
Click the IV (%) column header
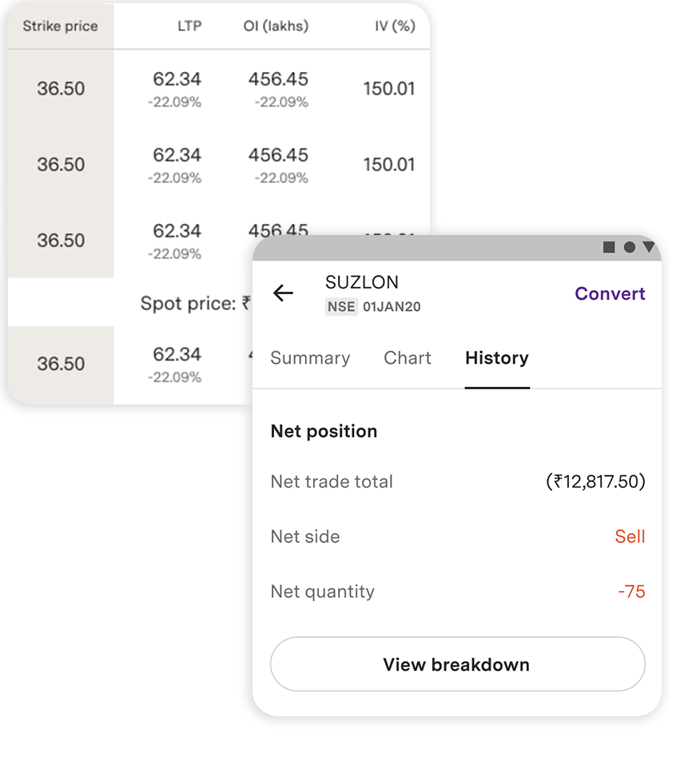391,26
